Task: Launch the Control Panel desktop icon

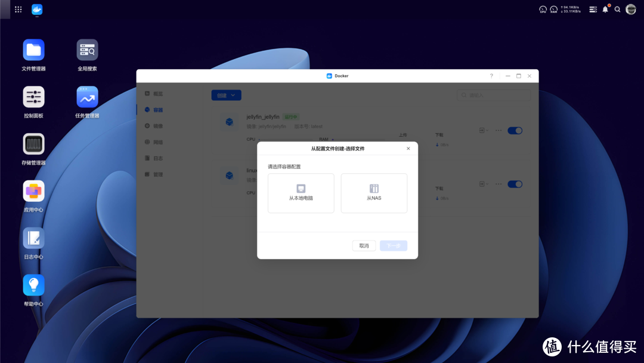Action: click(x=33, y=97)
